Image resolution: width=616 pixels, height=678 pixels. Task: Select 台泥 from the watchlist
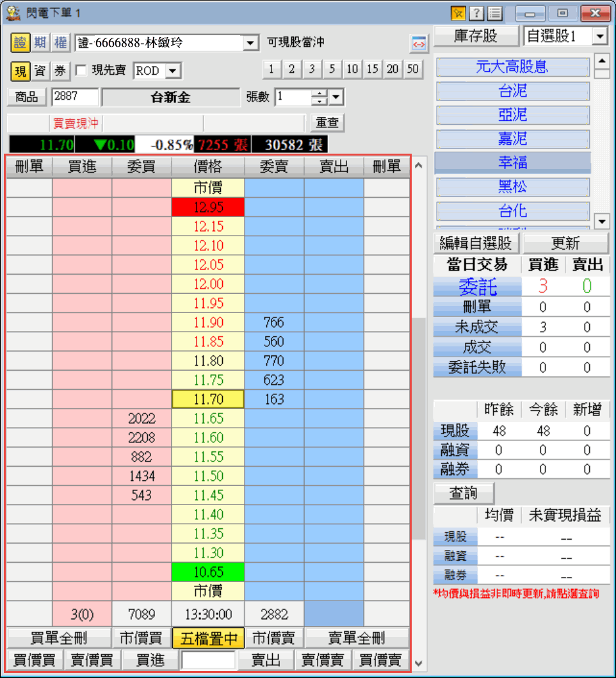click(x=512, y=91)
